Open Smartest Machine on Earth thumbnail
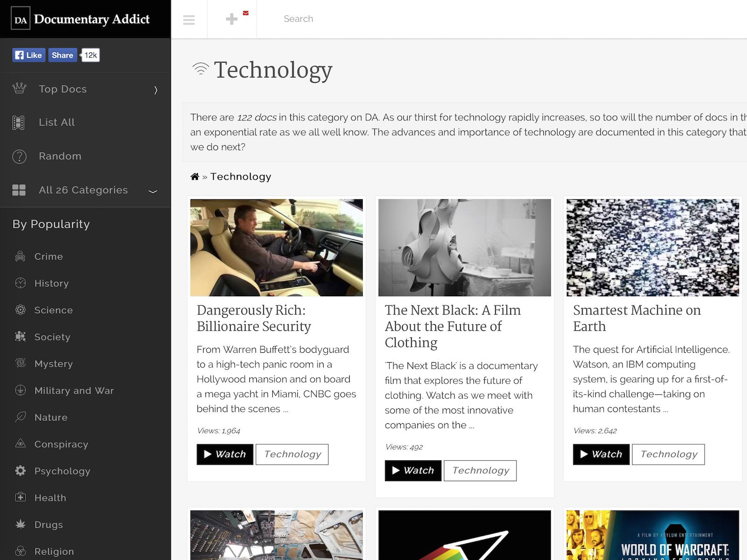747x560 pixels. (x=653, y=247)
